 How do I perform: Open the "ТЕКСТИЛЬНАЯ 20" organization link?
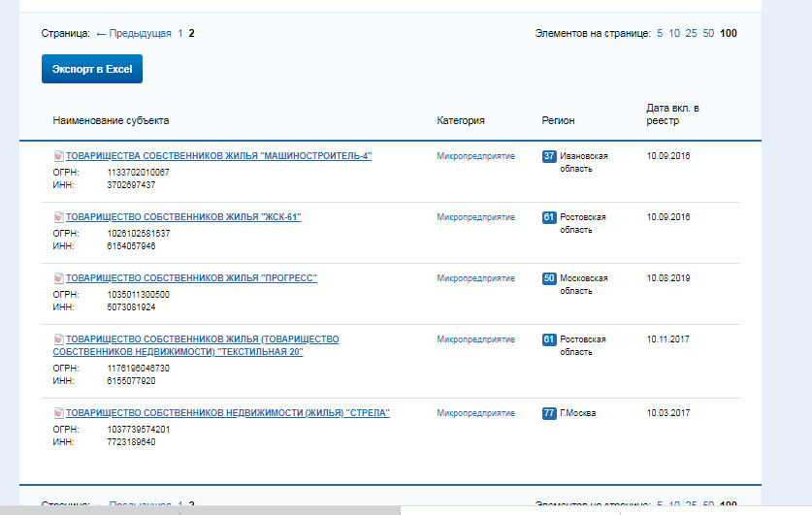point(196,345)
